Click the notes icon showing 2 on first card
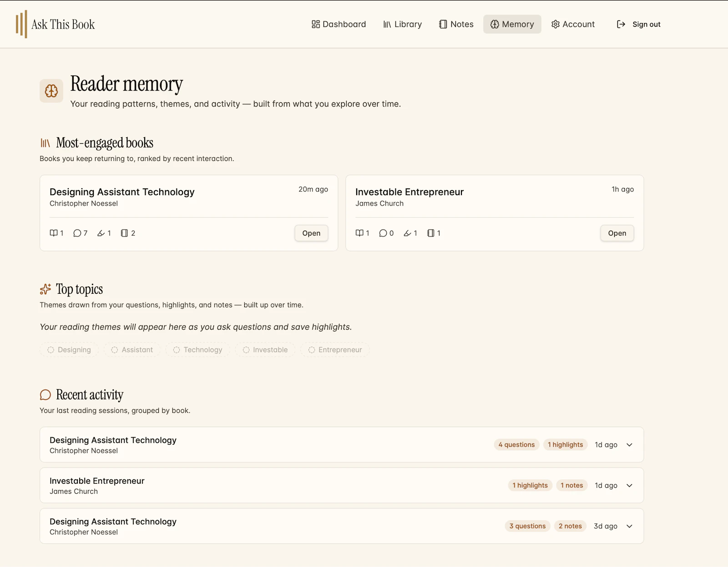 pyautogui.click(x=124, y=233)
